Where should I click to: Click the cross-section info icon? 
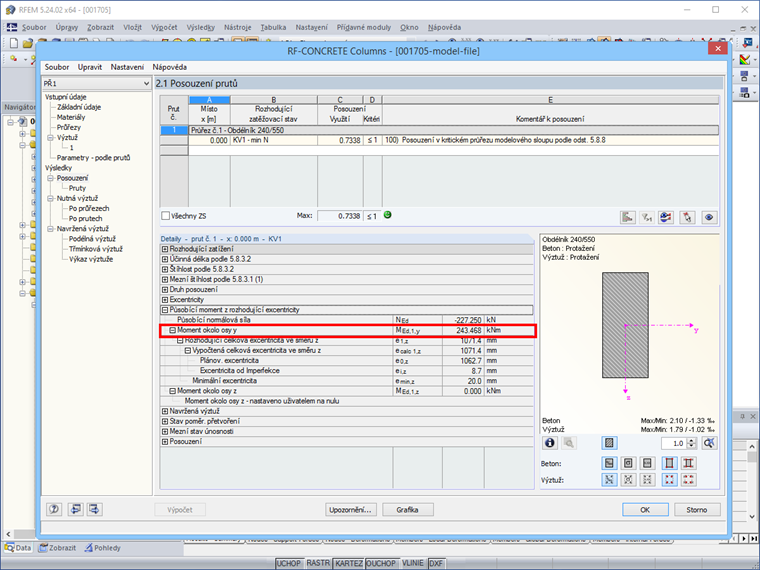(x=550, y=443)
